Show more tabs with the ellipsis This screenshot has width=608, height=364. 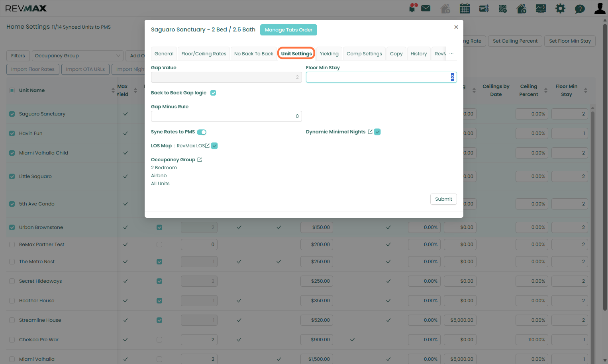click(451, 53)
